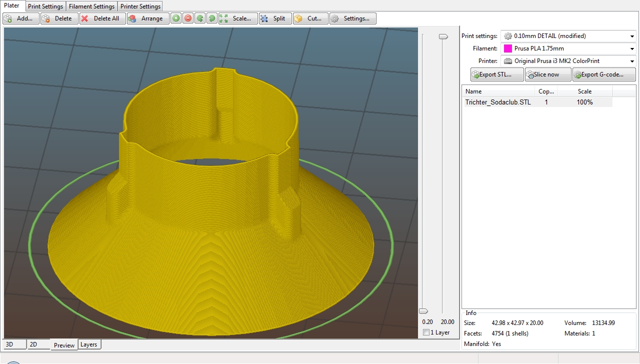
Task: Switch to the 2D view tab
Action: 38,344
